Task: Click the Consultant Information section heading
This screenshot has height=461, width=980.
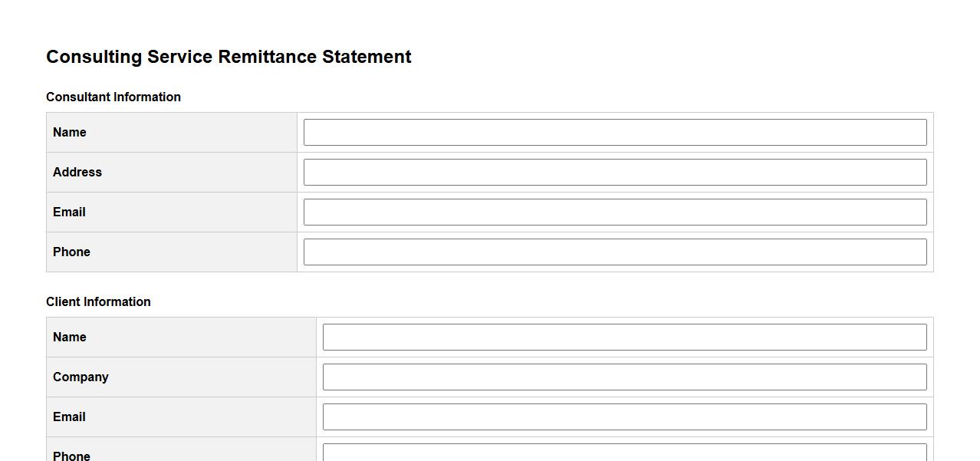Action: pos(113,97)
